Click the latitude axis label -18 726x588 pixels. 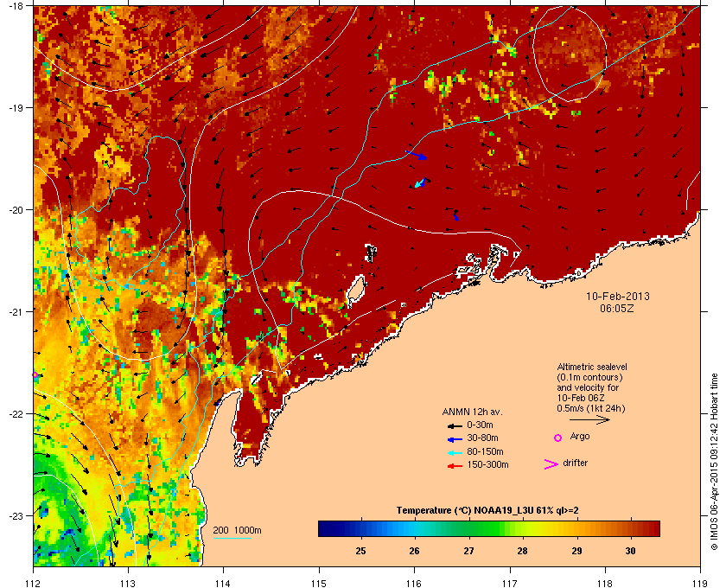tap(16, 6)
